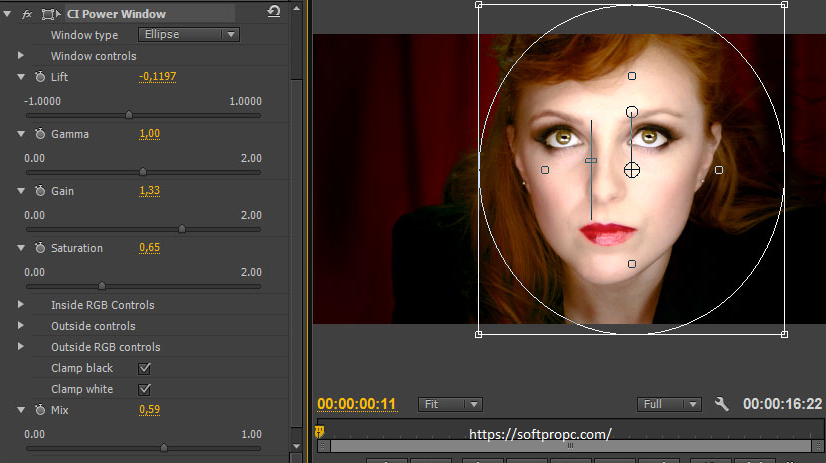Viewport: 826px width, 463px height.
Task: Select the CI Power Window effect name
Action: [116, 14]
